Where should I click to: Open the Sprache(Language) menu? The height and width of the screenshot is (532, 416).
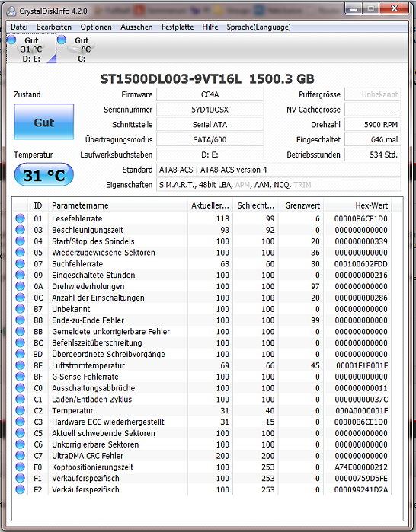pos(258,27)
